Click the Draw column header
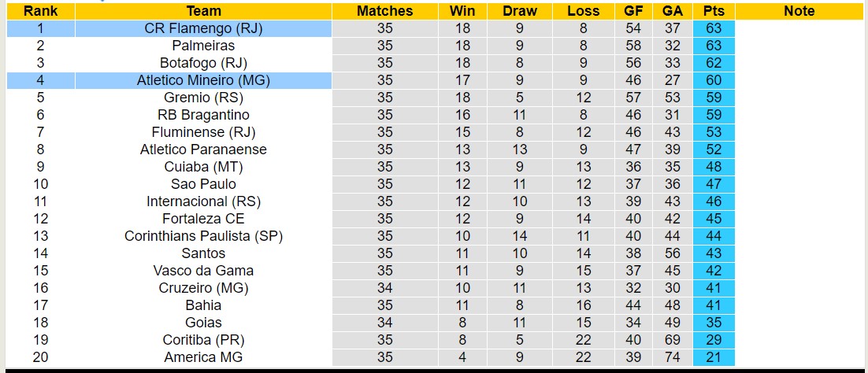The image size is (868, 373). [x=520, y=11]
